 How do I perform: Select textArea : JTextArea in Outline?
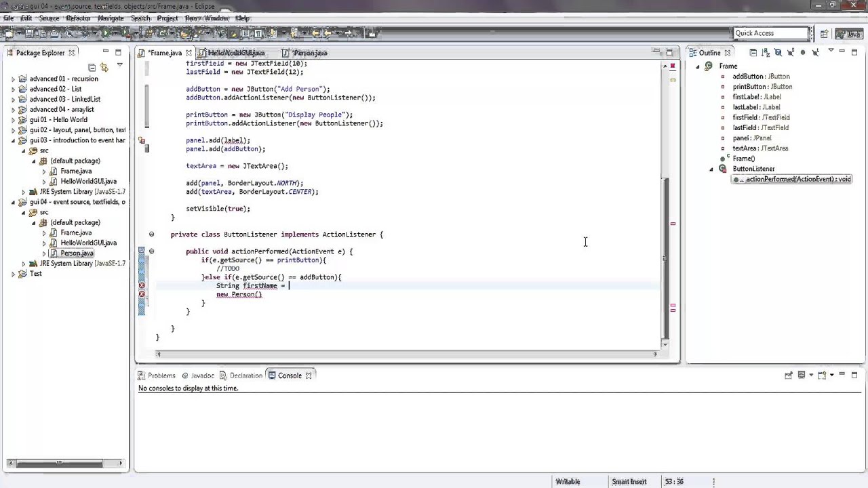tap(759, 148)
